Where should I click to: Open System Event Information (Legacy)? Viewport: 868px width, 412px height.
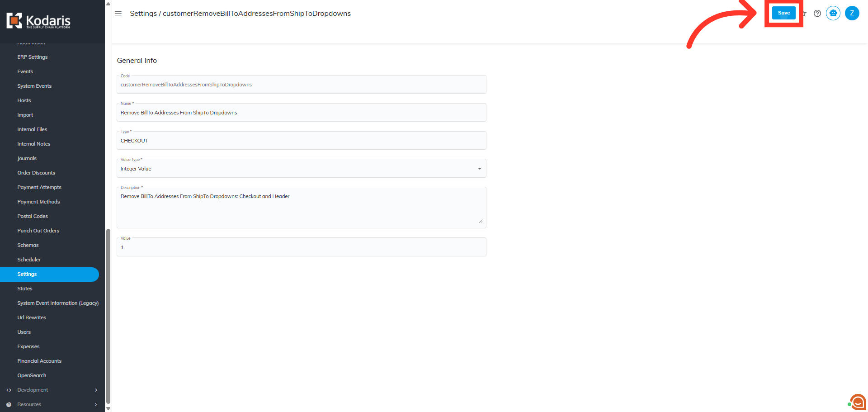(x=58, y=303)
